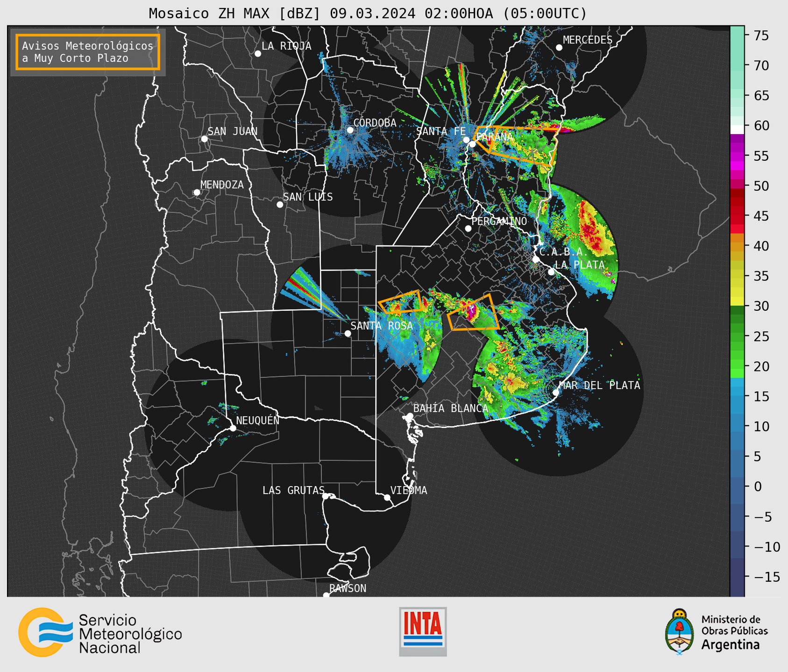Click the Avisos Meteorológicos a Muy Corto Plazo legend box
The width and height of the screenshot is (788, 672).
coord(88,52)
